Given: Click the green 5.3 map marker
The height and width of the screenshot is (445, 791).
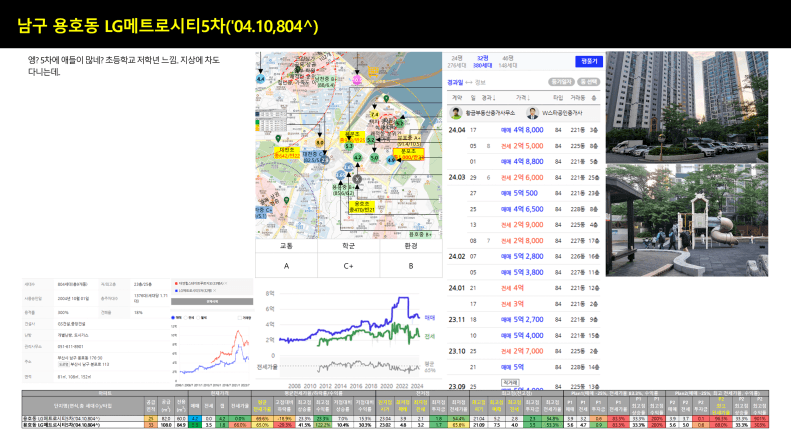Looking at the screenshot, I should coord(349,146).
